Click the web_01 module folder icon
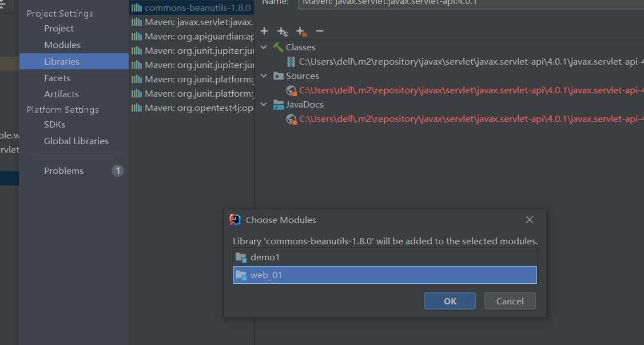Screen dimensions: 644x345 241,275
